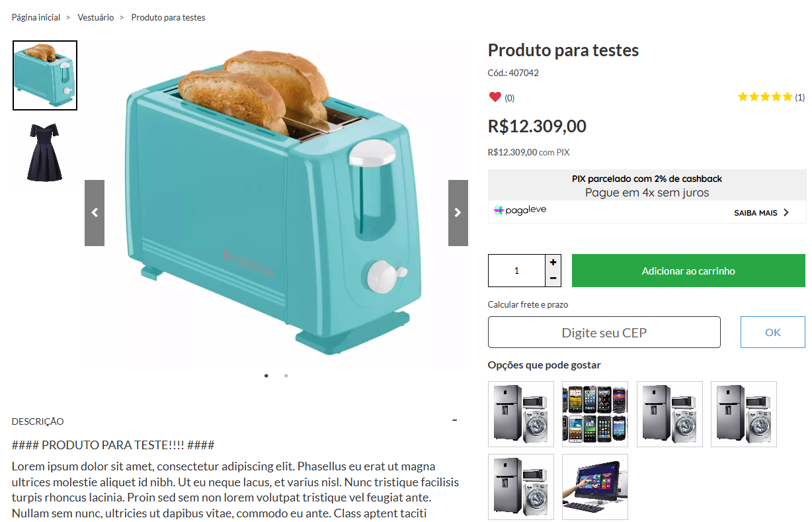Collapse the DESCRIÇÃO section
The width and height of the screenshot is (812, 522).
455,420
